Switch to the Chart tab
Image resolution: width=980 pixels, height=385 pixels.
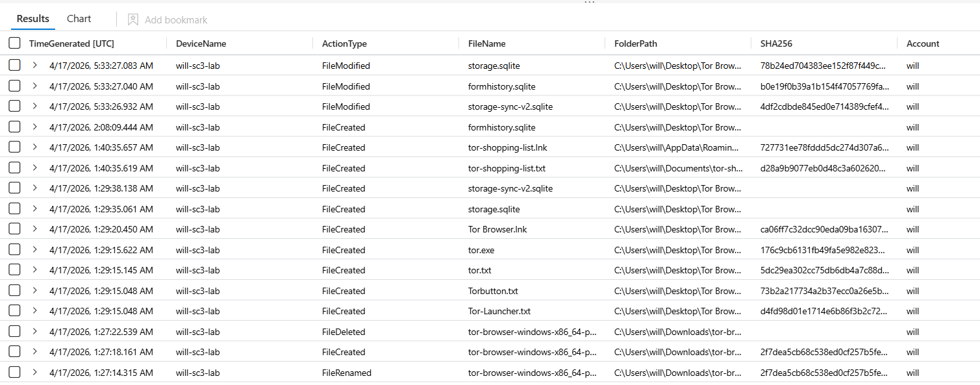coord(79,19)
